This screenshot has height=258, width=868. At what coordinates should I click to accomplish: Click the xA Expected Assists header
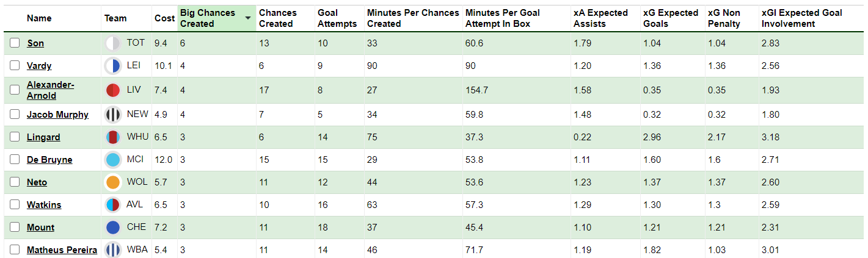[x=600, y=18]
